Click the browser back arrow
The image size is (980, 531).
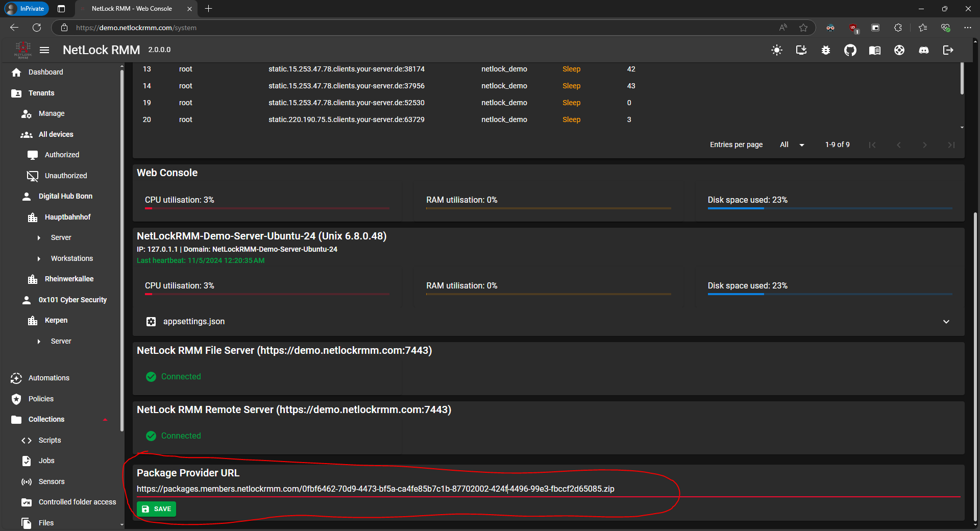click(x=14, y=28)
